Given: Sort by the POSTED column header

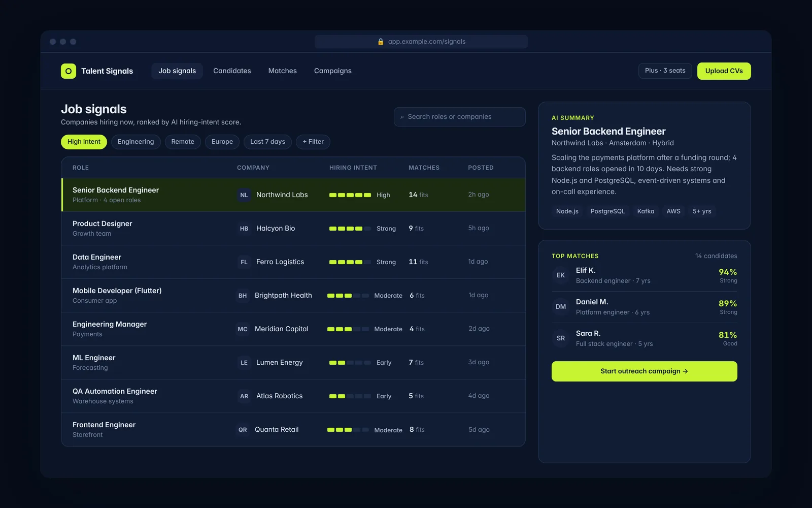Looking at the screenshot, I should click(481, 168).
